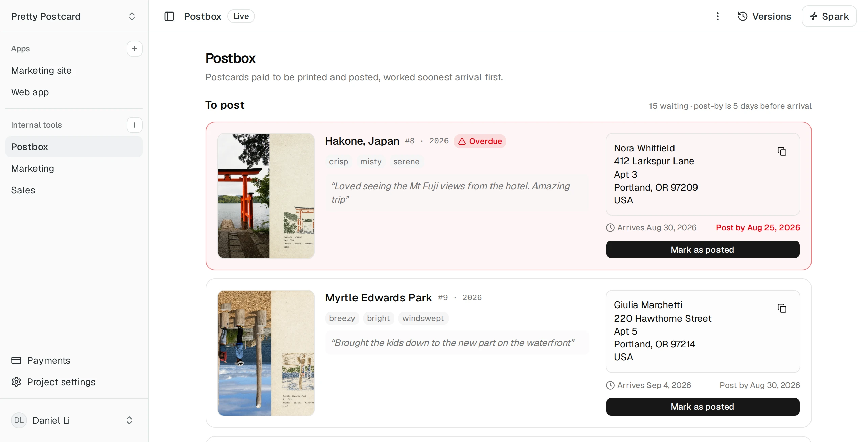Open Hakone, Japan postcard thumbnail

(x=266, y=196)
